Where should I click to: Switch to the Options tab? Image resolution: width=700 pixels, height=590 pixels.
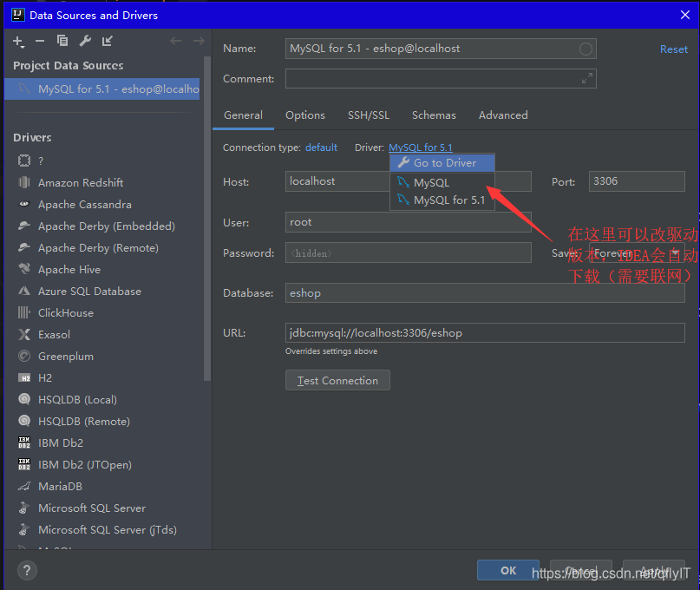[x=305, y=115]
